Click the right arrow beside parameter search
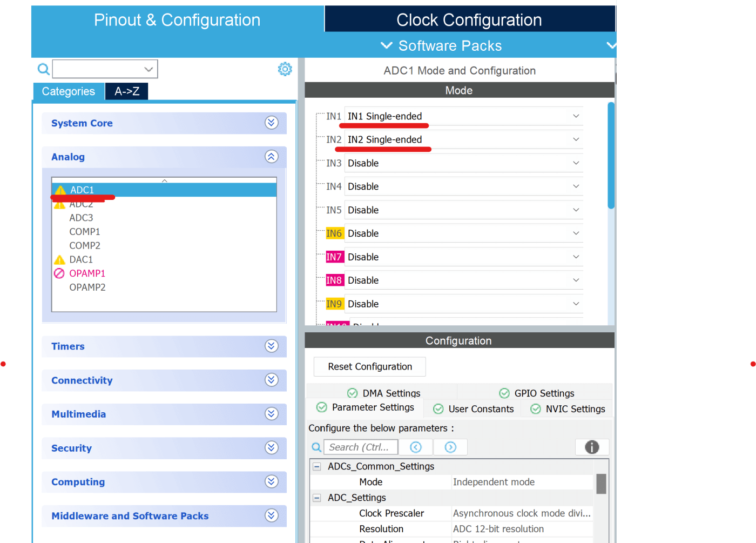756x543 pixels. (450, 447)
